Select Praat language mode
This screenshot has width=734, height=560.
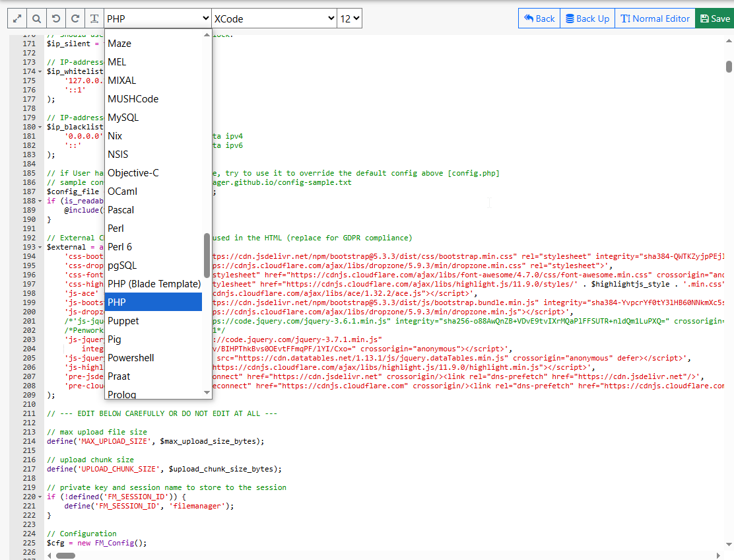154,376
